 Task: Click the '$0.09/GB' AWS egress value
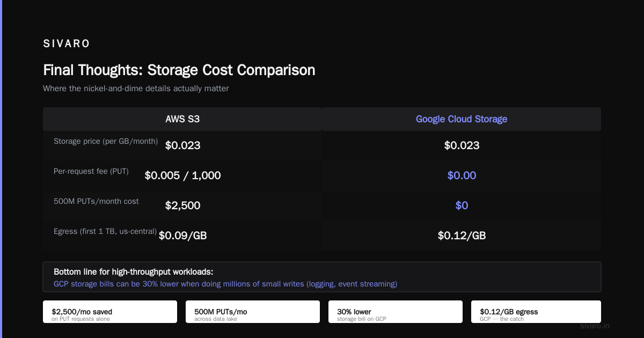click(x=182, y=236)
